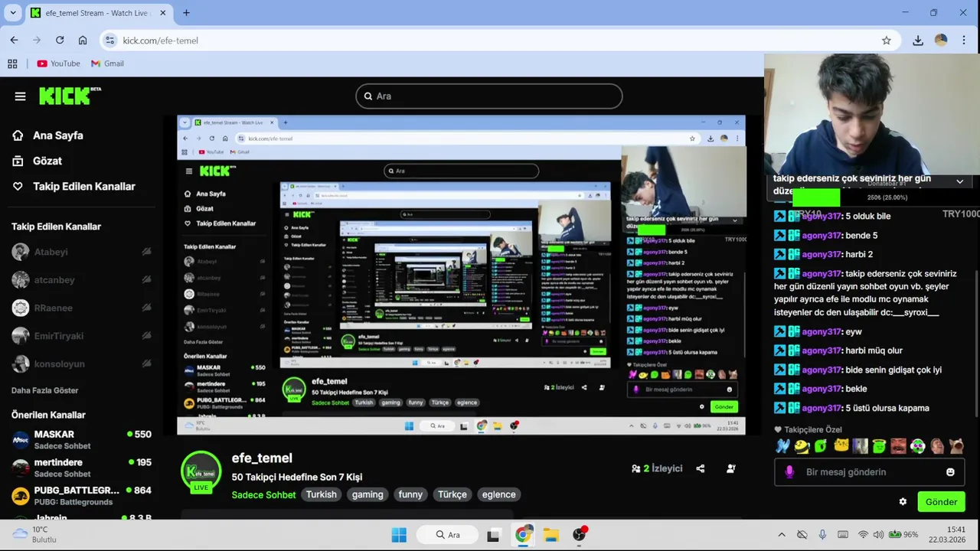Reload the page
980x551 pixels.
tap(60, 41)
